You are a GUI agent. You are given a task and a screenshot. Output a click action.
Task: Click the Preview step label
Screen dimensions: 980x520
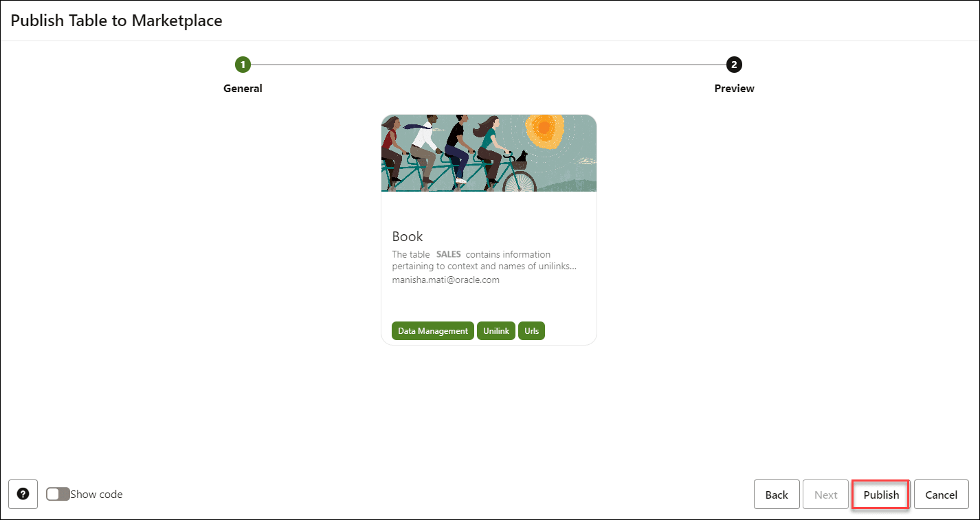point(734,88)
